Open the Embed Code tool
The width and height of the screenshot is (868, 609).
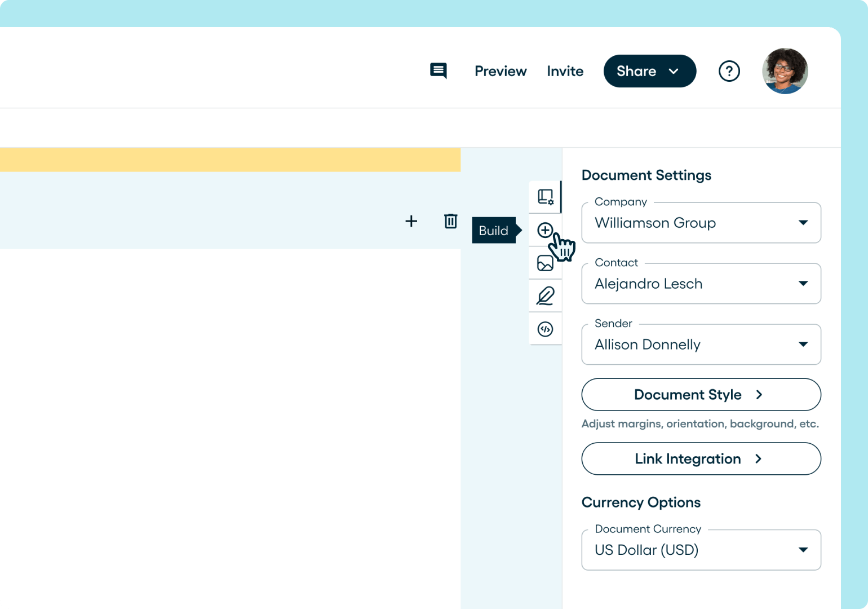[x=545, y=329]
